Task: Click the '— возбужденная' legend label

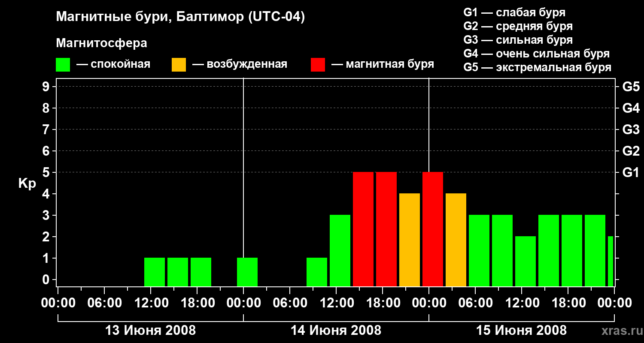Action: click(240, 64)
